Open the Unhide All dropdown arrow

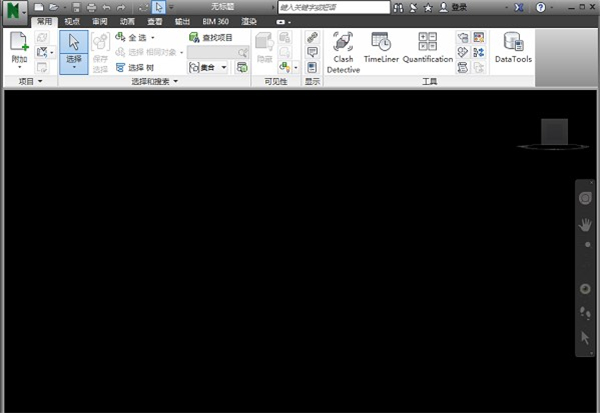(296, 68)
